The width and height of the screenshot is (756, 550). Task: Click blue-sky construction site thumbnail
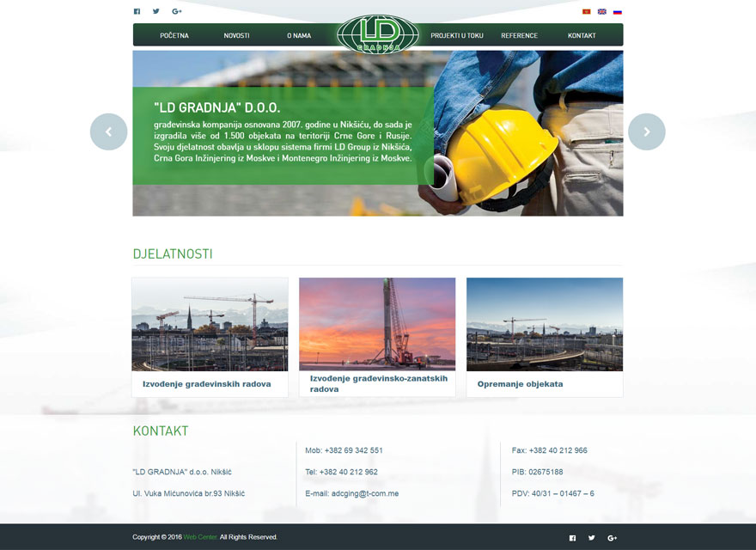[545, 324]
